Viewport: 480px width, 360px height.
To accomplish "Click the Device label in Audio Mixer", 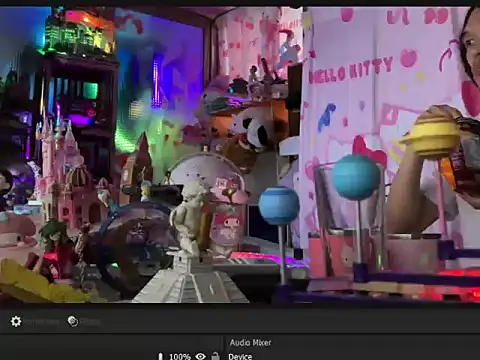I will (x=240, y=356).
